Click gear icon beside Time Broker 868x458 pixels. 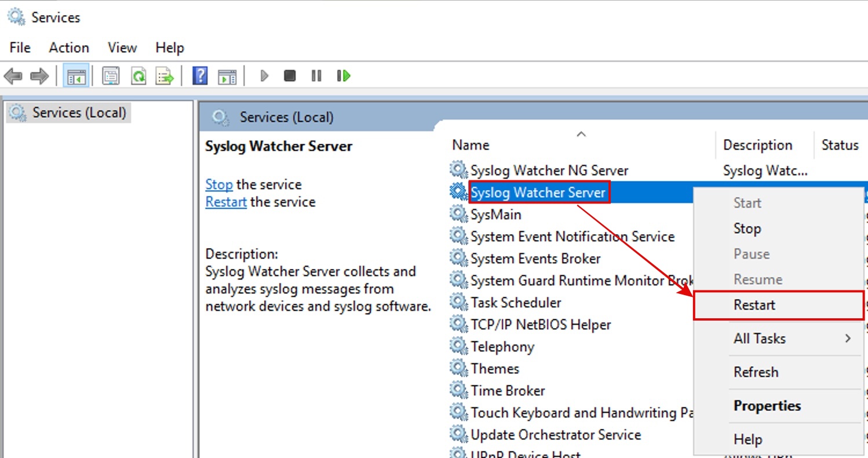pyautogui.click(x=458, y=390)
